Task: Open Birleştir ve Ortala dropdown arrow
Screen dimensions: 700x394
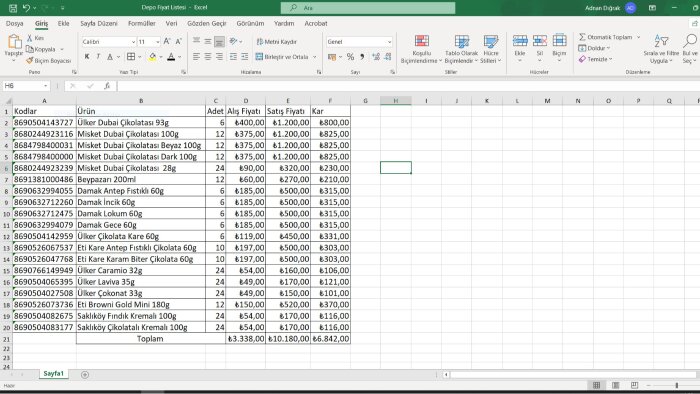Action: [x=315, y=57]
